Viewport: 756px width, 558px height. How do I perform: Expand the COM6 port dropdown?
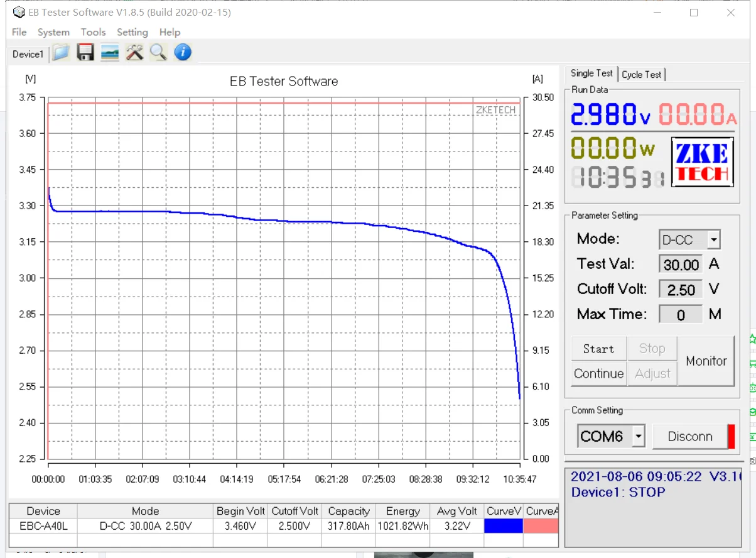point(638,435)
